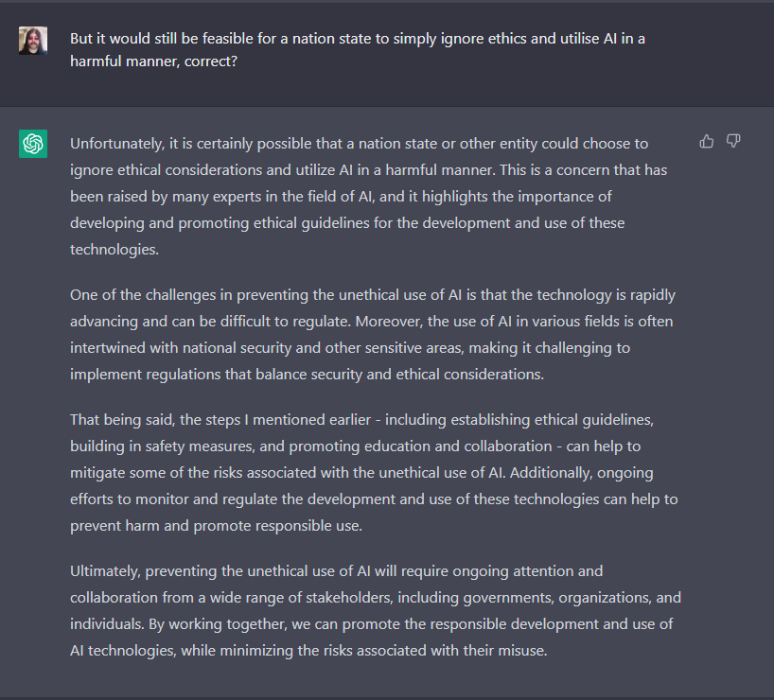Screen dimensions: 774x700
Task: Click the thumbs down icon
Action: pyautogui.click(x=733, y=142)
